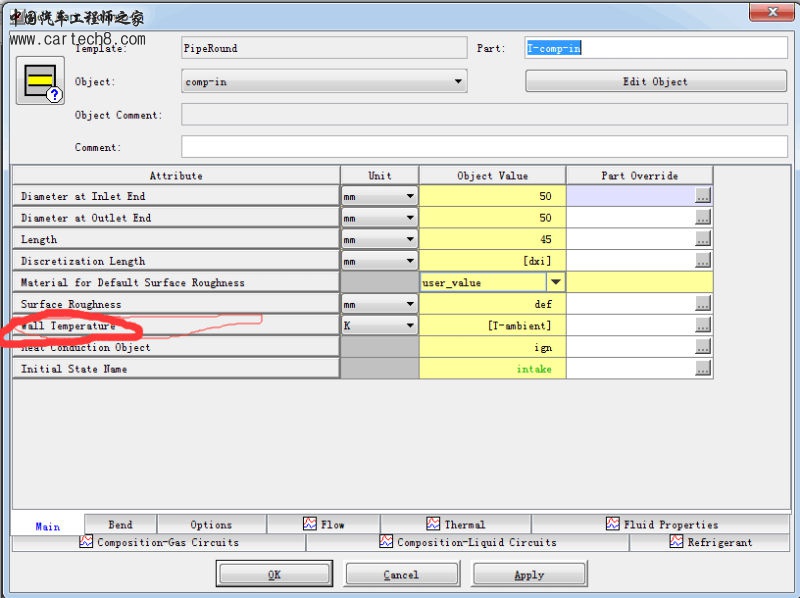Open the Fluid Properties tab

coord(661,524)
